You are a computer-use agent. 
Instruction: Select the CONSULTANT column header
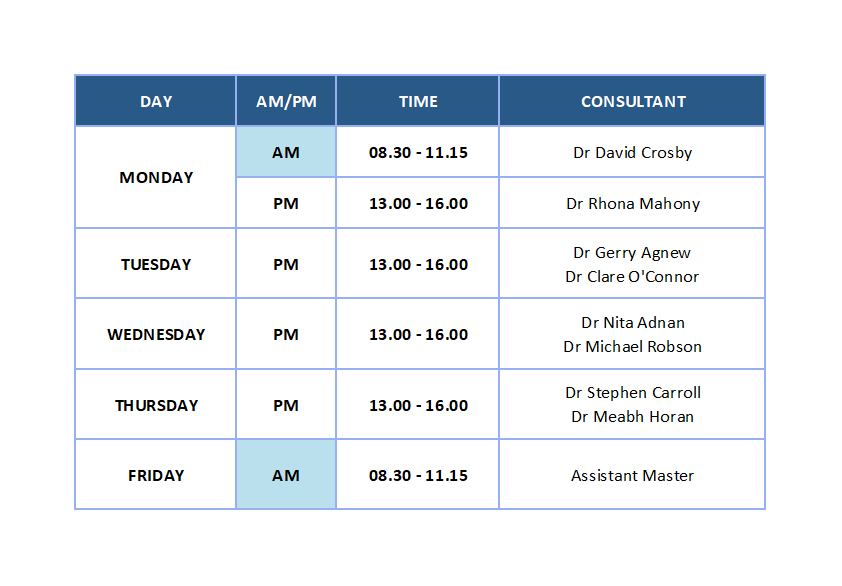(x=633, y=101)
